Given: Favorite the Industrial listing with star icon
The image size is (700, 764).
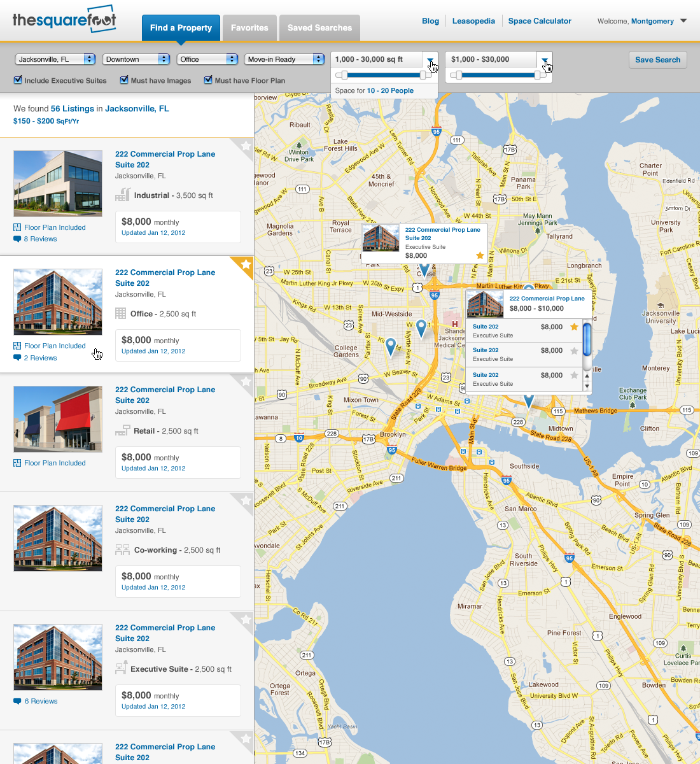Looking at the screenshot, I should pos(246,146).
